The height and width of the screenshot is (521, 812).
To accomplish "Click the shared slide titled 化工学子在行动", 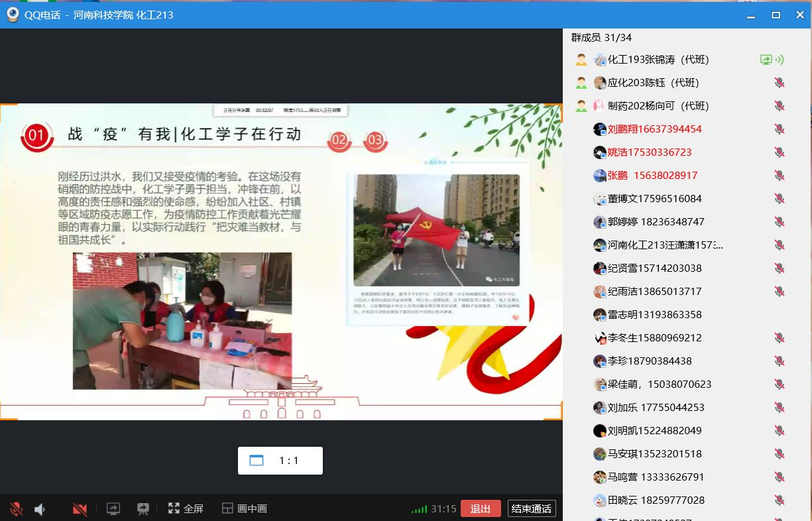I will coord(281,261).
